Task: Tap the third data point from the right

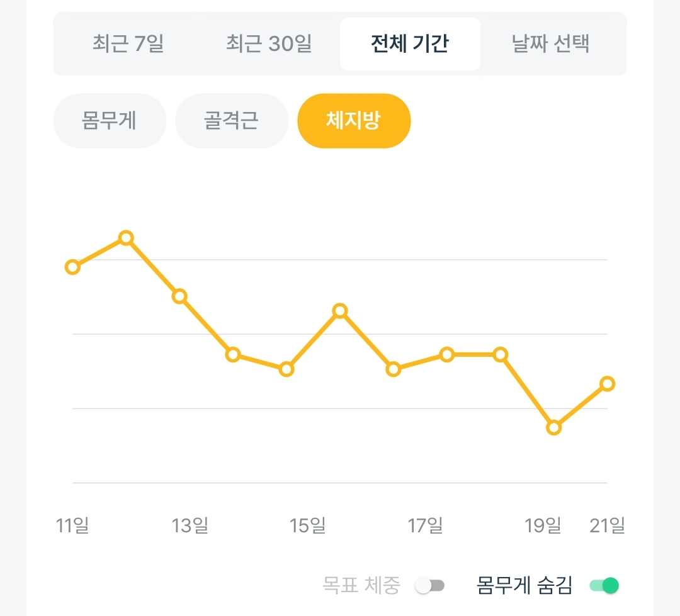Action: coord(501,354)
